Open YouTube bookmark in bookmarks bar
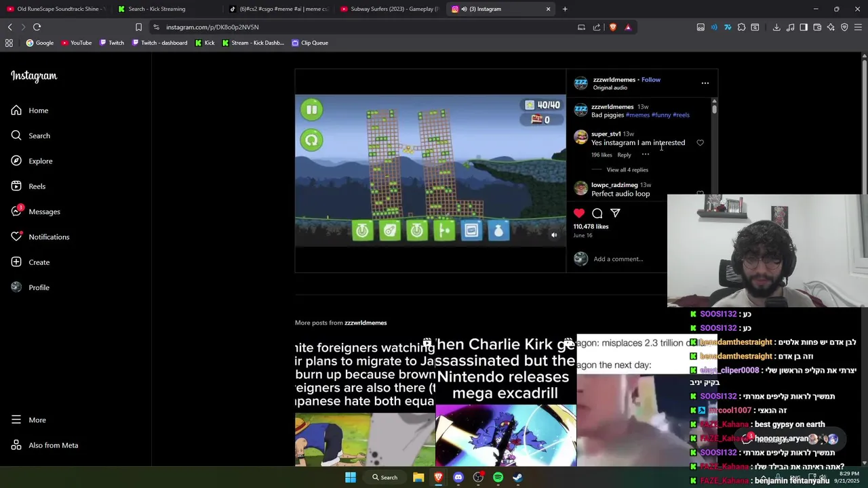 point(76,43)
